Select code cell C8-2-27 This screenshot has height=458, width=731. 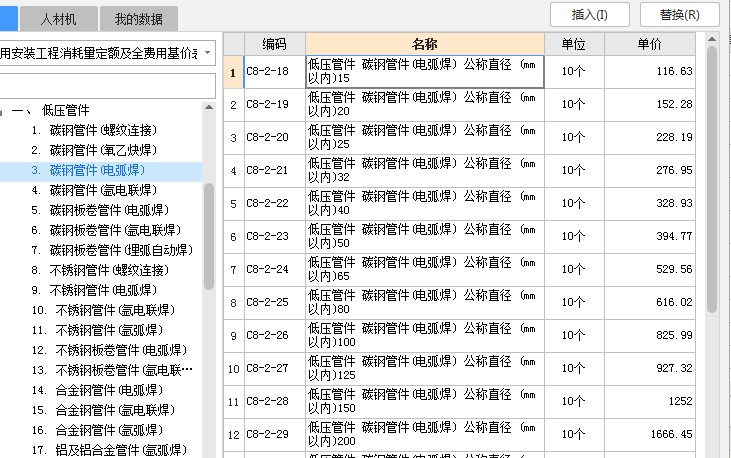click(275, 369)
